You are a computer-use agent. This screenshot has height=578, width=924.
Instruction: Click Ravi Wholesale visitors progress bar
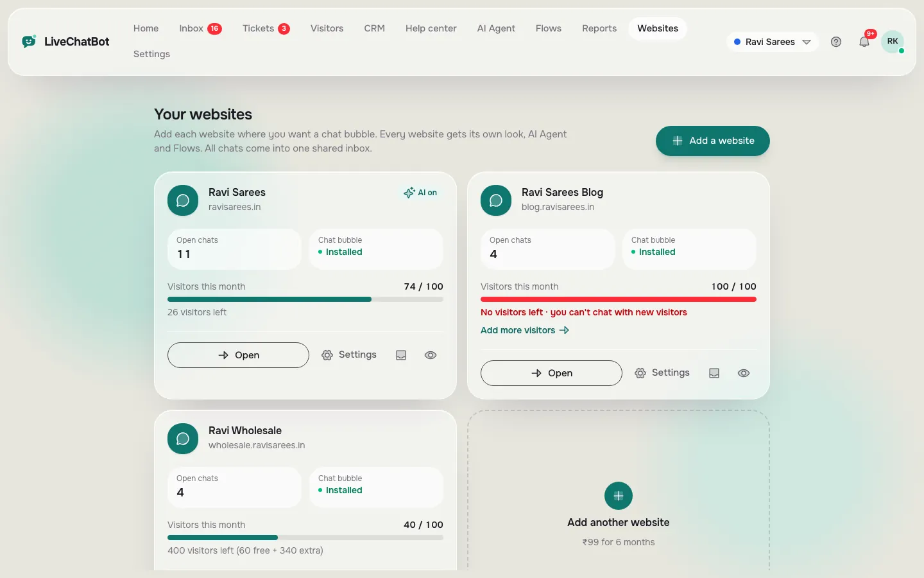point(305,538)
